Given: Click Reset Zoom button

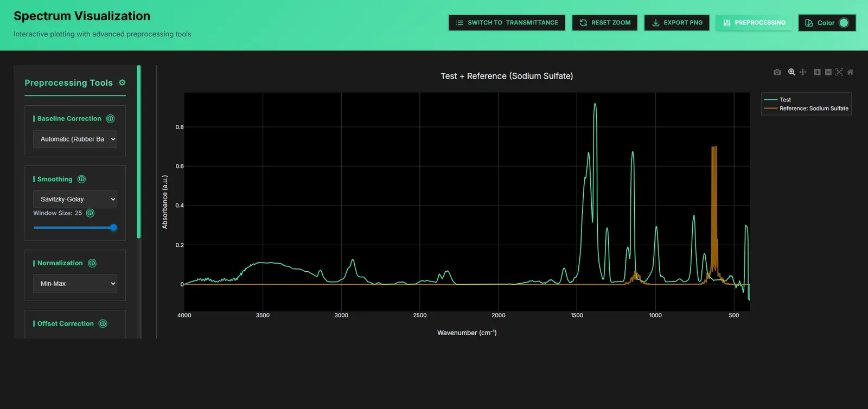Looking at the screenshot, I should [x=605, y=23].
